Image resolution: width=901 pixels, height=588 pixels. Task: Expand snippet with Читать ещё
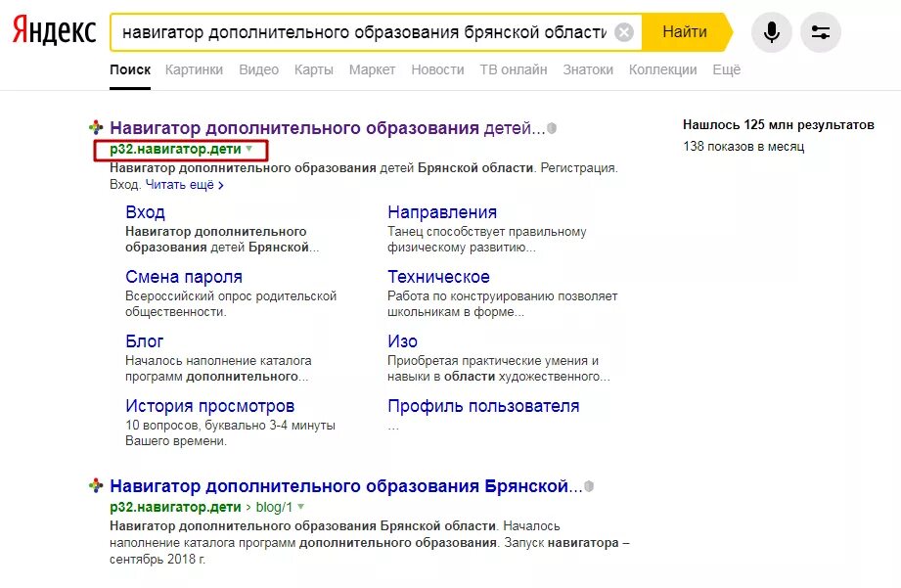click(x=185, y=185)
